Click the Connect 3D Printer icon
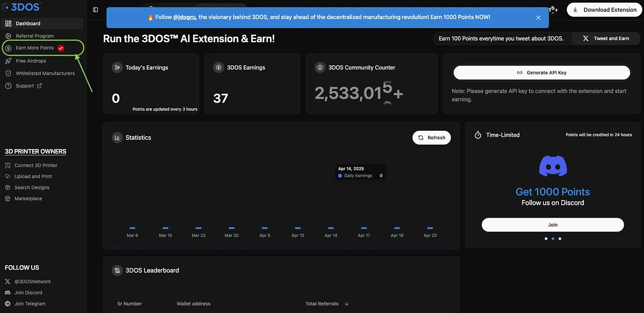Viewport: 644px width, 313px height. click(x=8, y=166)
